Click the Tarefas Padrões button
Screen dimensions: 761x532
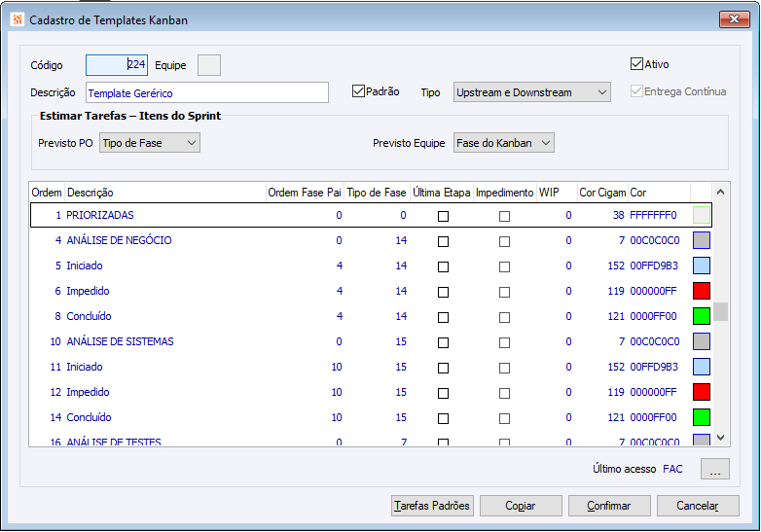432,506
